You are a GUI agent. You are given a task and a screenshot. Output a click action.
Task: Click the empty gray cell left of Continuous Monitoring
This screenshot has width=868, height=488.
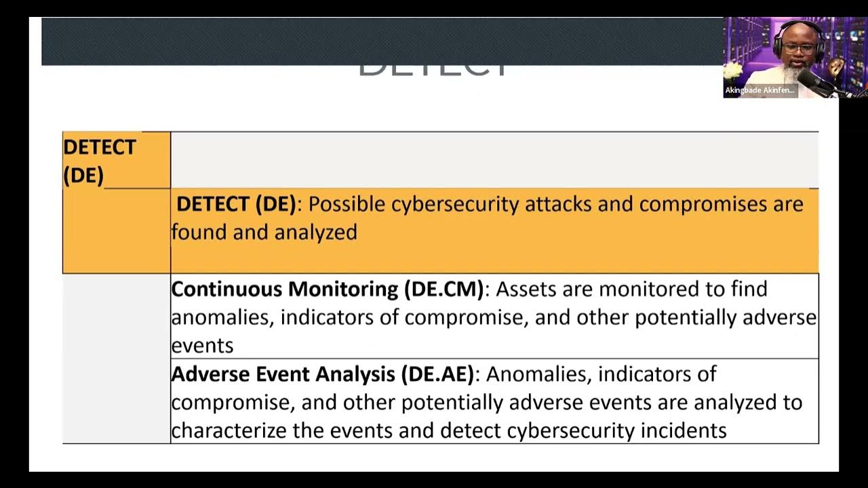(116, 358)
